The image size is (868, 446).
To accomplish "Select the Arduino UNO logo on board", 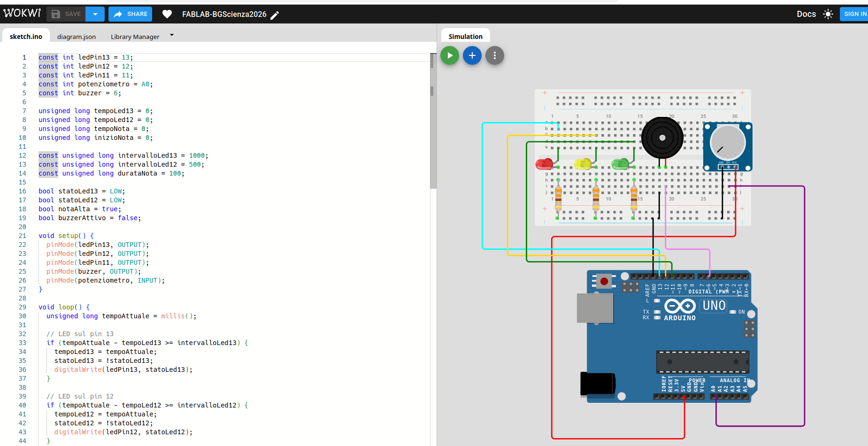I will pos(680,306).
